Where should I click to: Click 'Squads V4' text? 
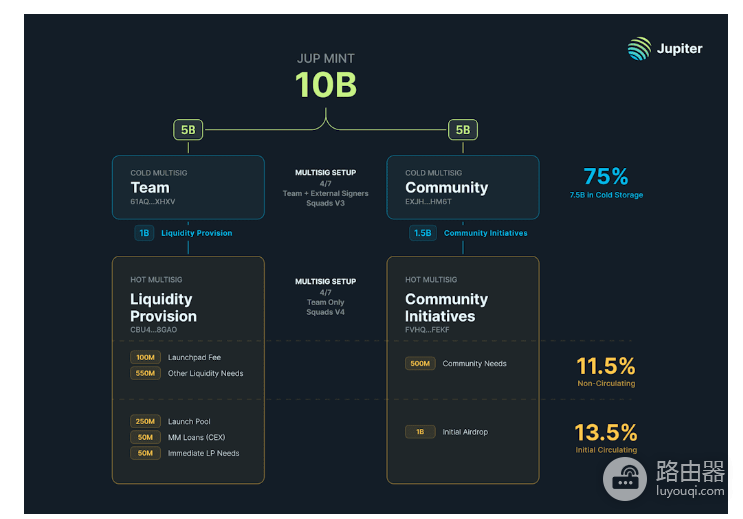click(326, 312)
